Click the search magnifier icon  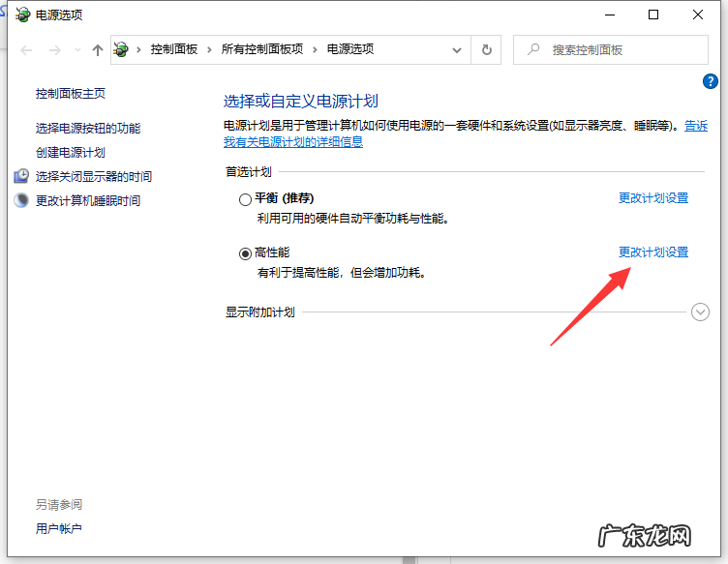click(x=533, y=49)
